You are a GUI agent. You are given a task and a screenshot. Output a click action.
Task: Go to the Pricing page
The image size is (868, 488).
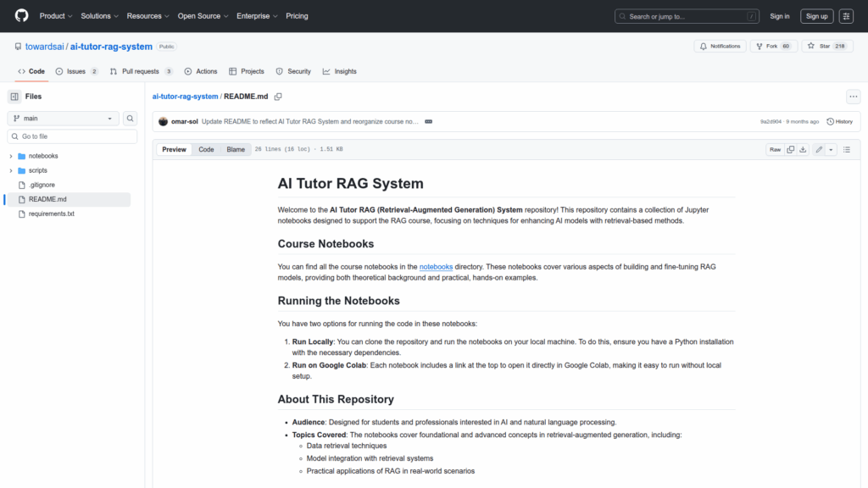click(x=297, y=16)
